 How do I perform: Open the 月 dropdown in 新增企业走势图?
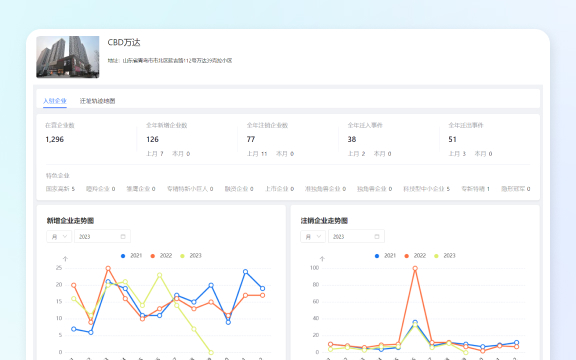pos(59,237)
